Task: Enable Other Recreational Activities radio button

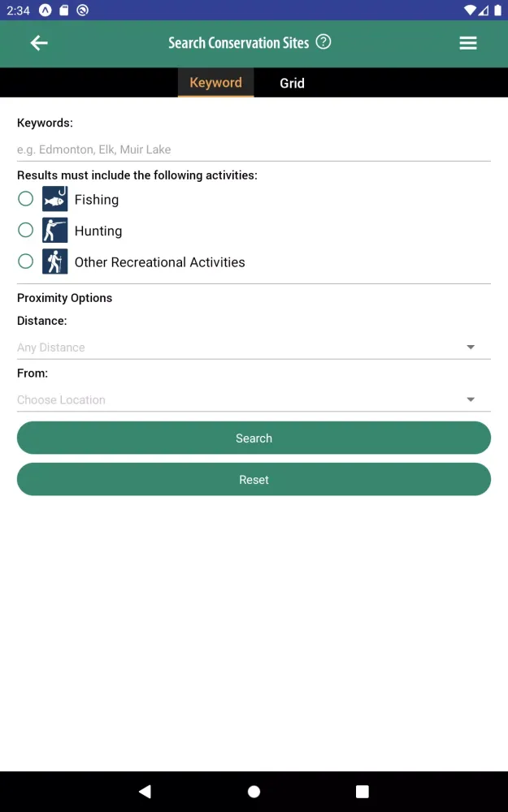Action: pyautogui.click(x=26, y=261)
